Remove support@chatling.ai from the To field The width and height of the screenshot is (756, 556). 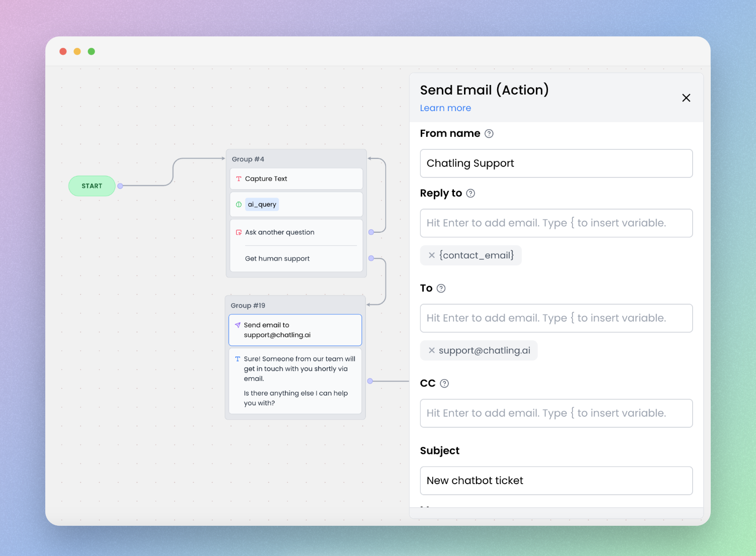tap(432, 350)
